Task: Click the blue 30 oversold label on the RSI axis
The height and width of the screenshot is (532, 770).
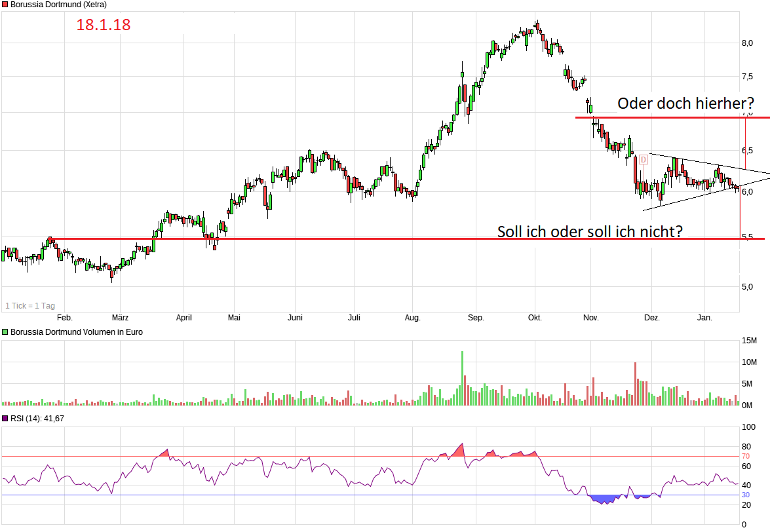Action: point(746,495)
